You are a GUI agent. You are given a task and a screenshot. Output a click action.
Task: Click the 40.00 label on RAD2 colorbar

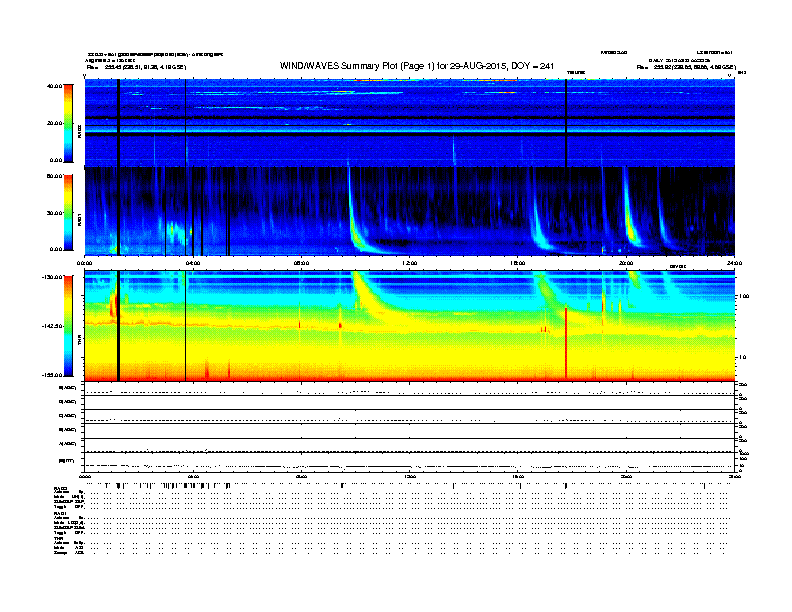click(54, 86)
